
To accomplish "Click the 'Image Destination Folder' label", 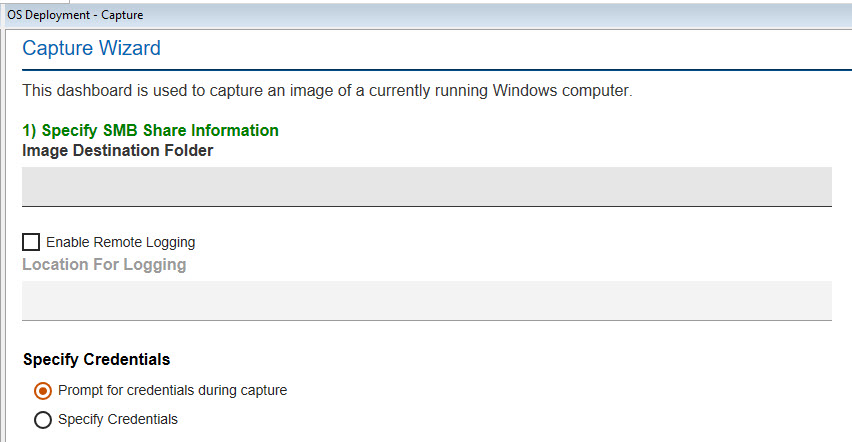I will pos(117,151).
